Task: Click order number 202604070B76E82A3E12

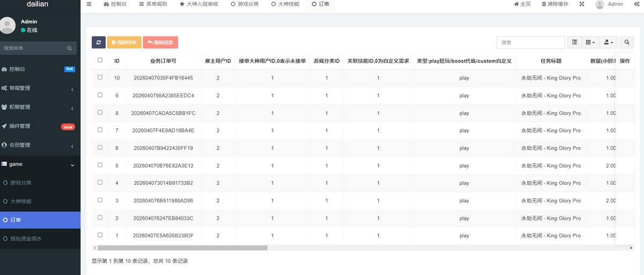Action: click(x=163, y=166)
